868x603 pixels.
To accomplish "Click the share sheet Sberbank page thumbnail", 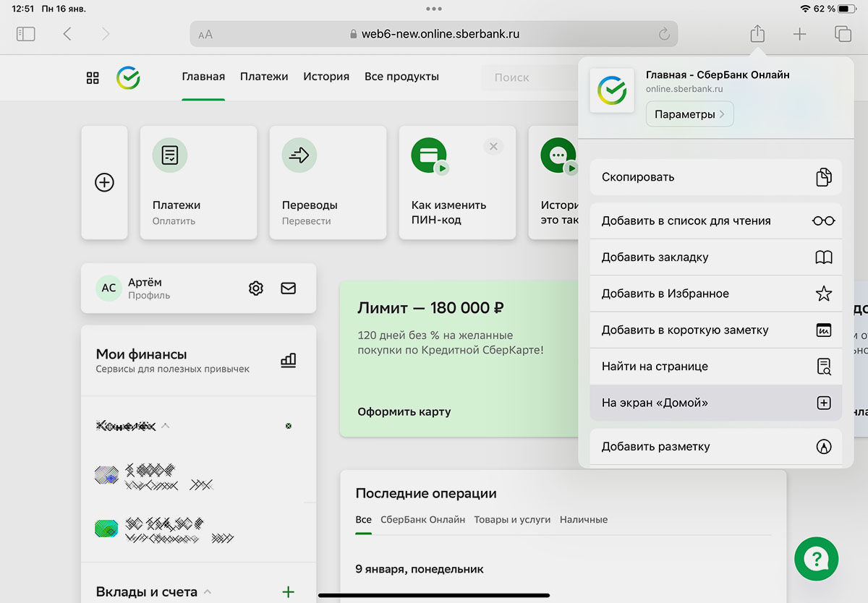I will pos(612,90).
